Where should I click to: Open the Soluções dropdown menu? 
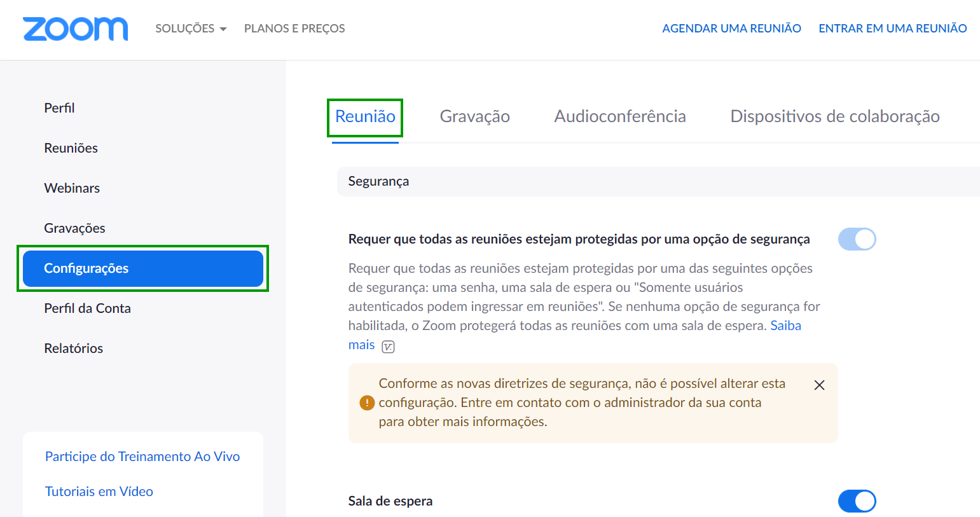[191, 29]
